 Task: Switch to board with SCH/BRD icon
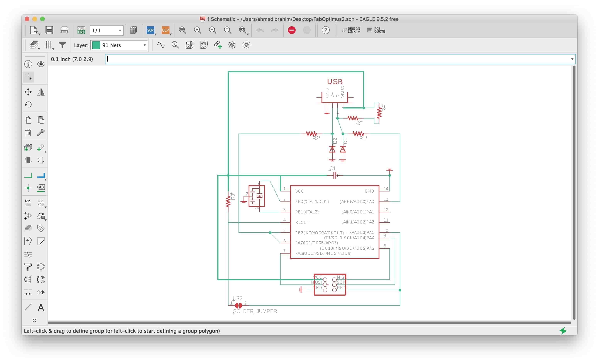pyautogui.click(x=81, y=30)
